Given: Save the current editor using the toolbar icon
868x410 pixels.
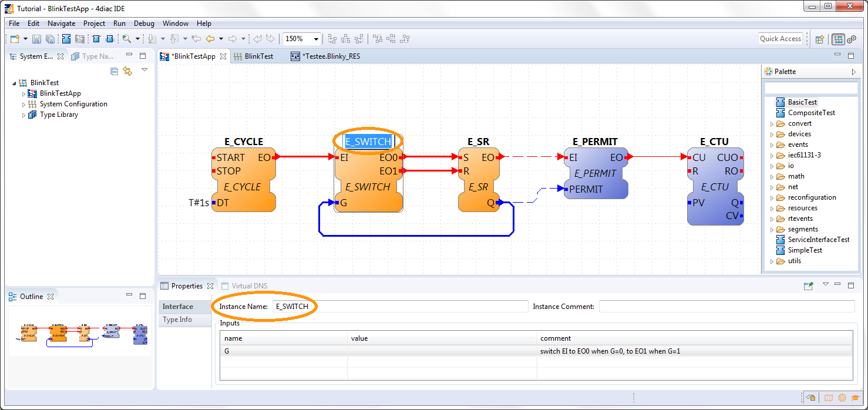Looking at the screenshot, I should (x=37, y=39).
